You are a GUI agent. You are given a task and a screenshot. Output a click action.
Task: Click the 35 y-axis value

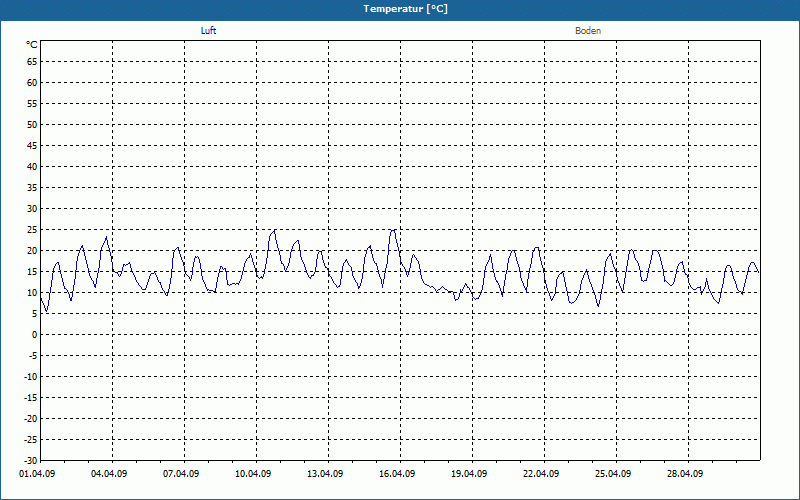point(32,187)
